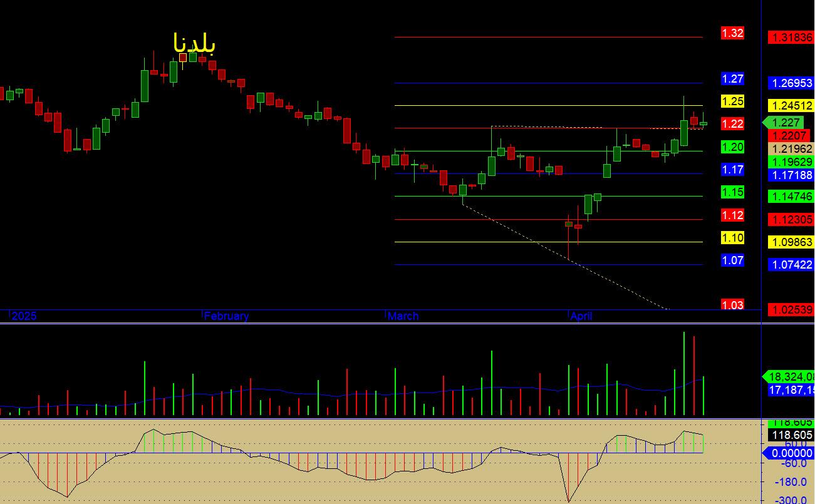Select the red 1.03 level label
The width and height of the screenshot is (815, 504).
click(x=732, y=305)
